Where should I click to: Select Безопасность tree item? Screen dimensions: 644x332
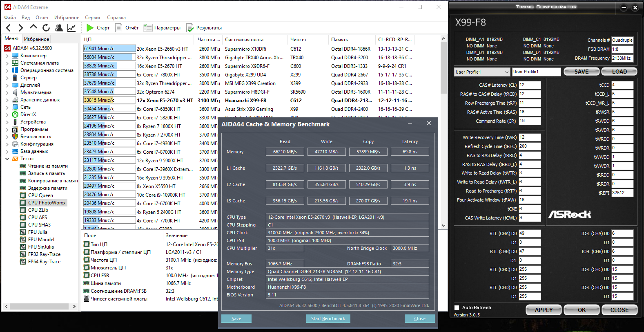click(x=36, y=137)
